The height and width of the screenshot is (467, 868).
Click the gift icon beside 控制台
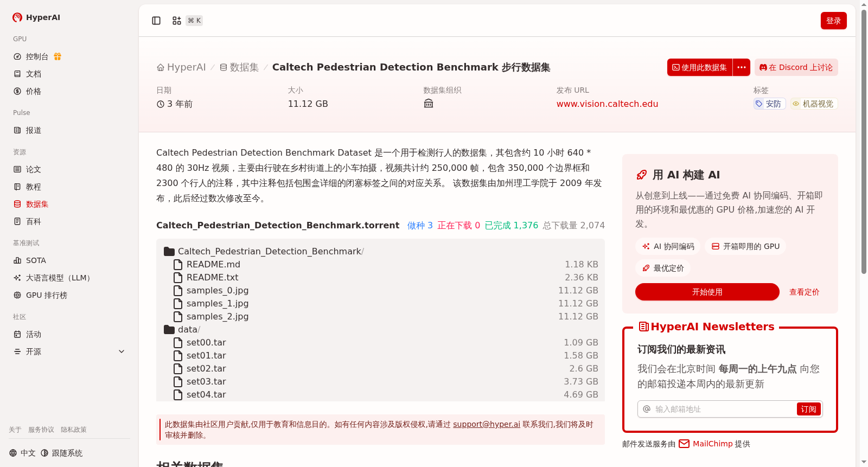pos(58,56)
